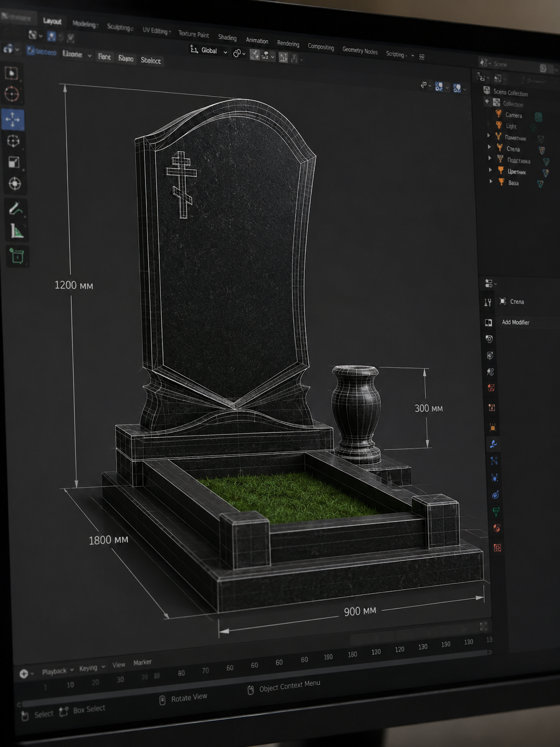Click the 1200 мм height dimension label
Image resolution: width=560 pixels, height=747 pixels.
(74, 285)
